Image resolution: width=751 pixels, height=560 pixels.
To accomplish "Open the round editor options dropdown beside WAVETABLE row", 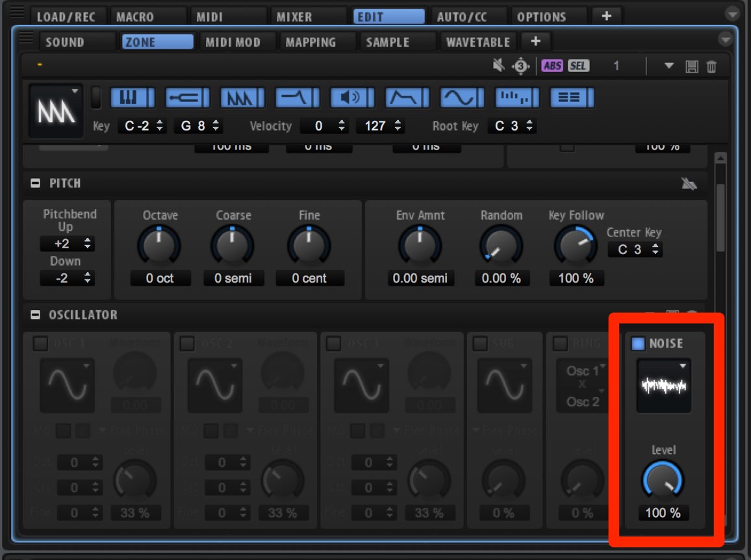I will tap(726, 39).
